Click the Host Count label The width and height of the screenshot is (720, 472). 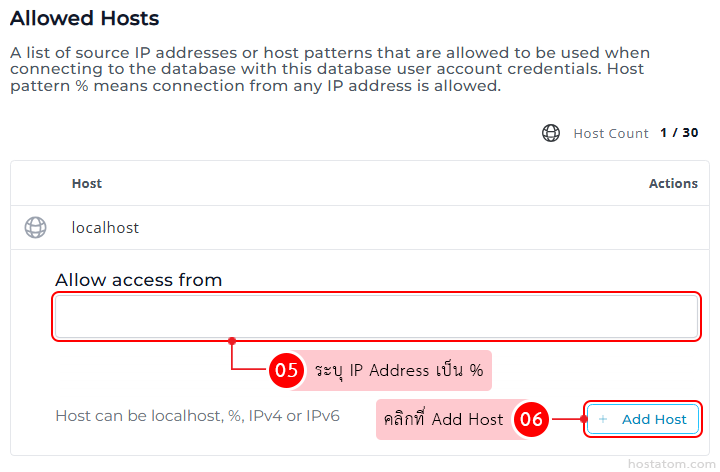(611, 133)
